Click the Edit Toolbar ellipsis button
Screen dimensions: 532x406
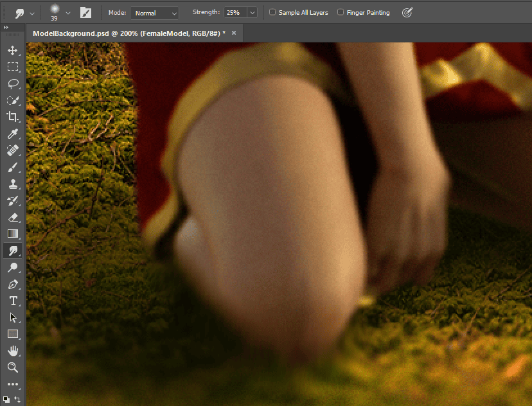point(12,384)
